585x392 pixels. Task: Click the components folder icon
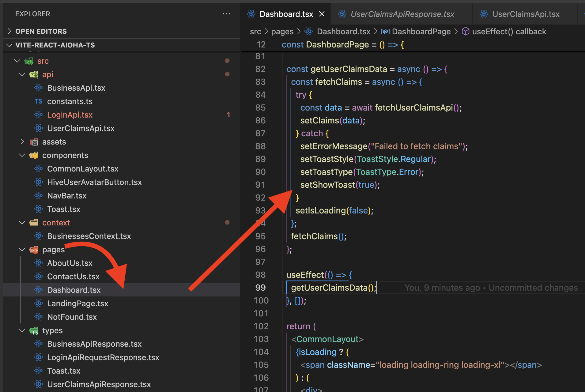coord(34,155)
